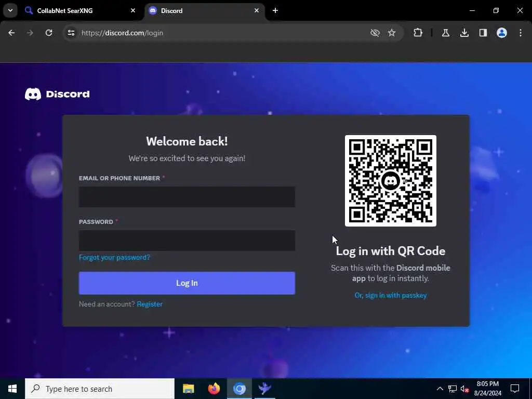532x399 pixels.
Task: Open the bird app icon in taskbar
Action: (264, 389)
